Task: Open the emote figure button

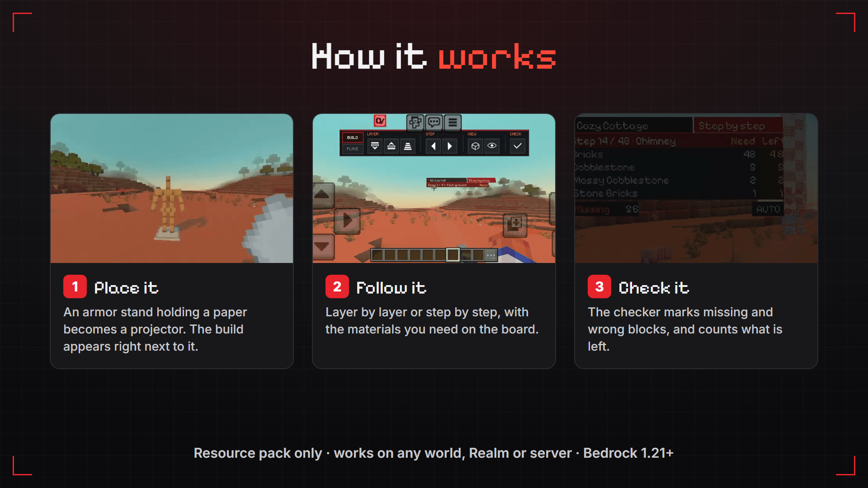Action: pyautogui.click(x=415, y=122)
